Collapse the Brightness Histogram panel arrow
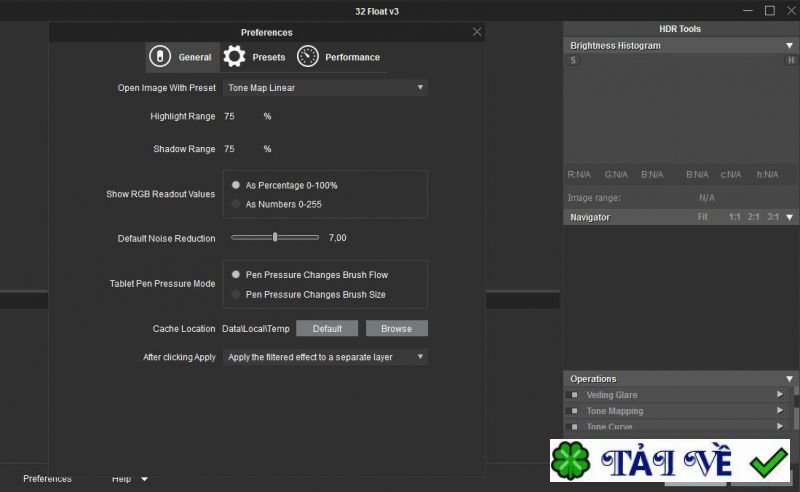 click(789, 45)
